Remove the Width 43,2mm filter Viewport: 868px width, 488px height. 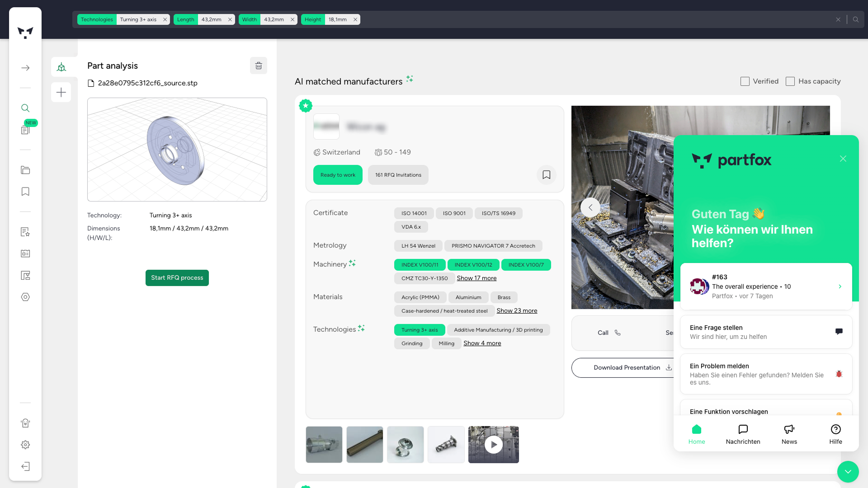click(292, 19)
